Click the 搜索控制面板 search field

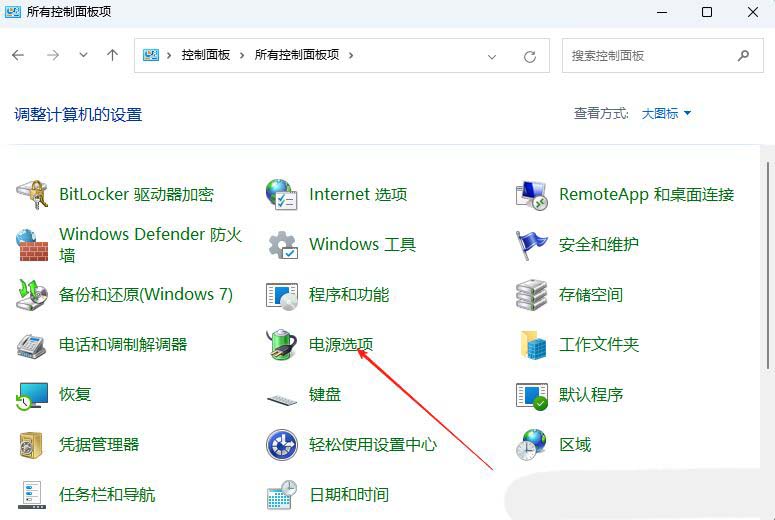[662, 55]
